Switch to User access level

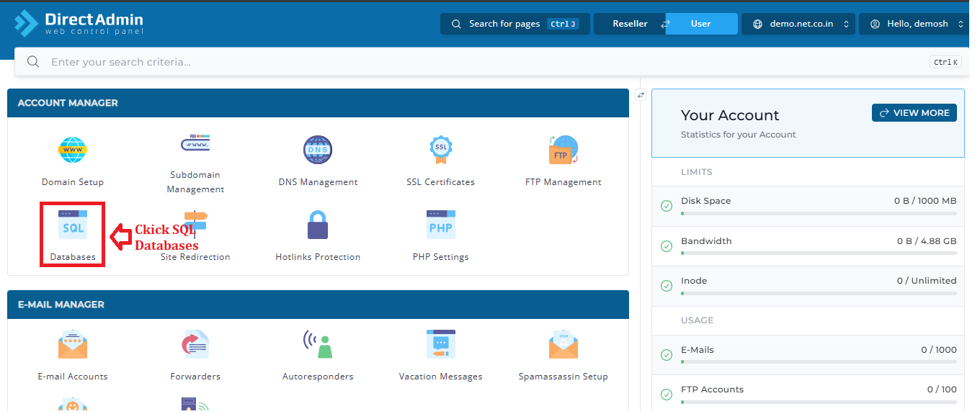point(701,24)
